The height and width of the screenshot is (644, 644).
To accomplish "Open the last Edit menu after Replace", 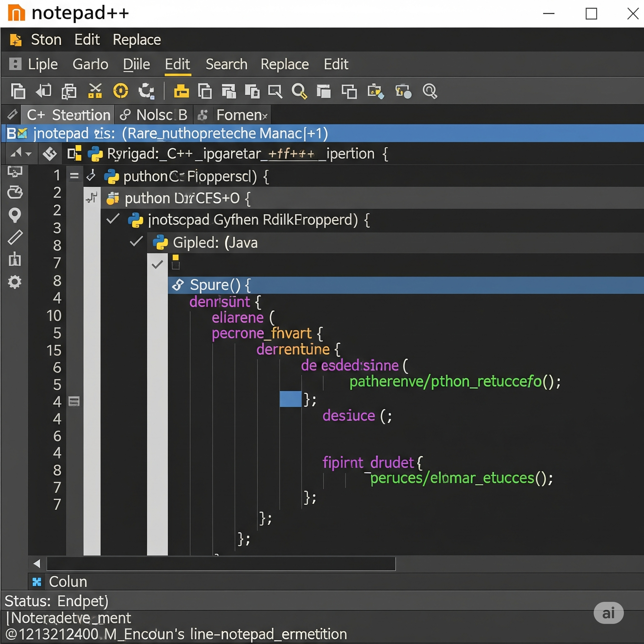I will pyautogui.click(x=336, y=64).
